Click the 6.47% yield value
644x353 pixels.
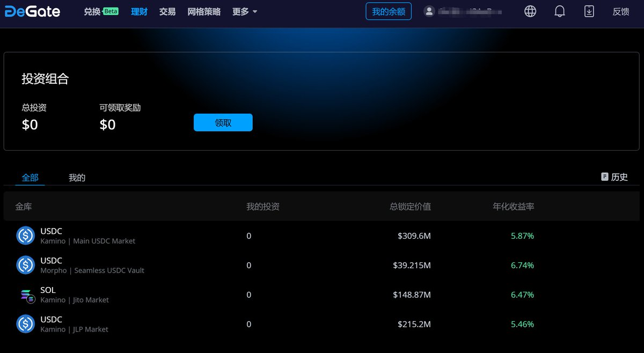(x=522, y=295)
